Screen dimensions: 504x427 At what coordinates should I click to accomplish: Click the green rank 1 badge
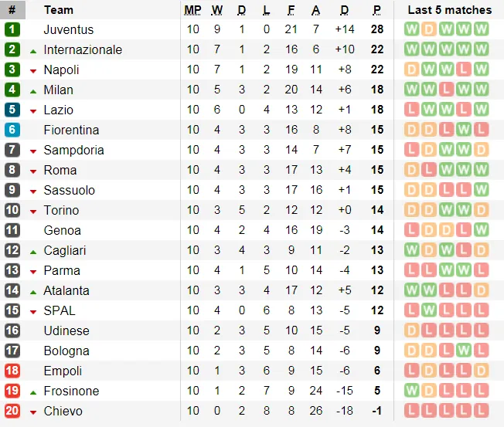pyautogui.click(x=12, y=29)
